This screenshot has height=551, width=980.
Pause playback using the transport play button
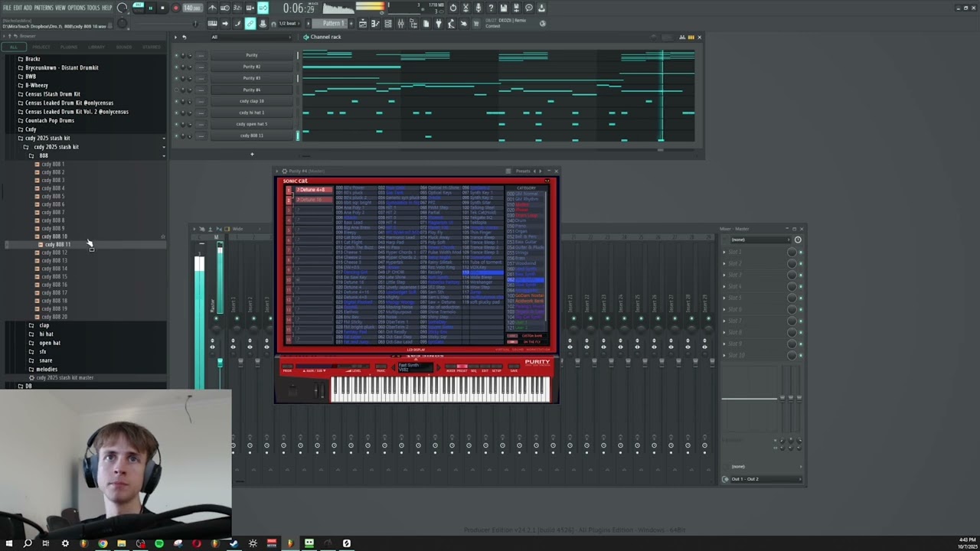150,8
